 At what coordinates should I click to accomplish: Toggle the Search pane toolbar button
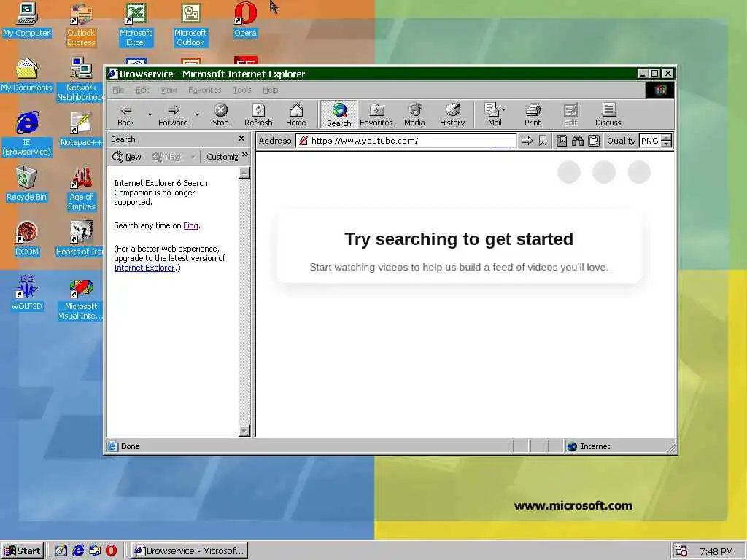(x=338, y=114)
